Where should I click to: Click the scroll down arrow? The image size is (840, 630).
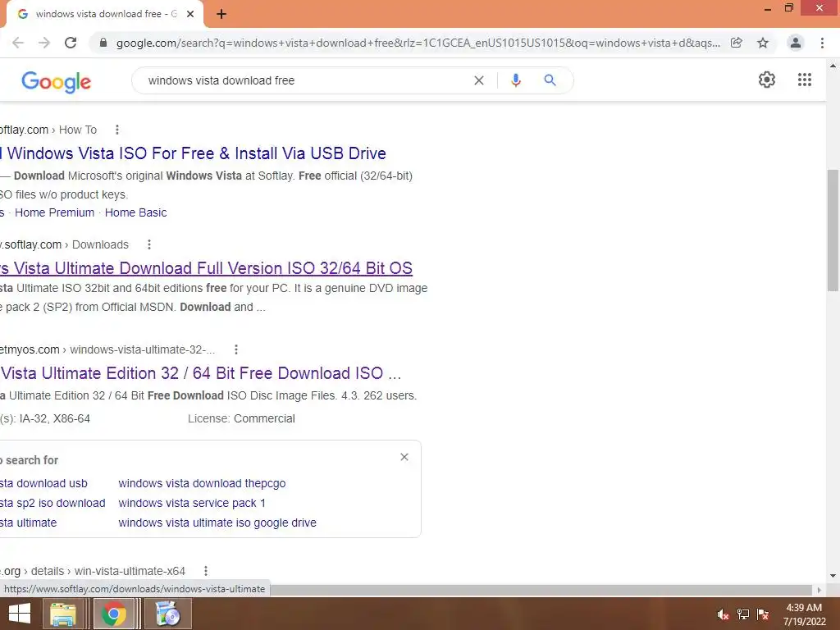(x=833, y=577)
